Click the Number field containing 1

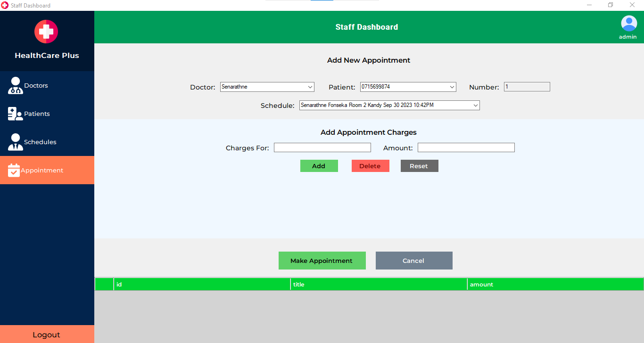coord(527,87)
